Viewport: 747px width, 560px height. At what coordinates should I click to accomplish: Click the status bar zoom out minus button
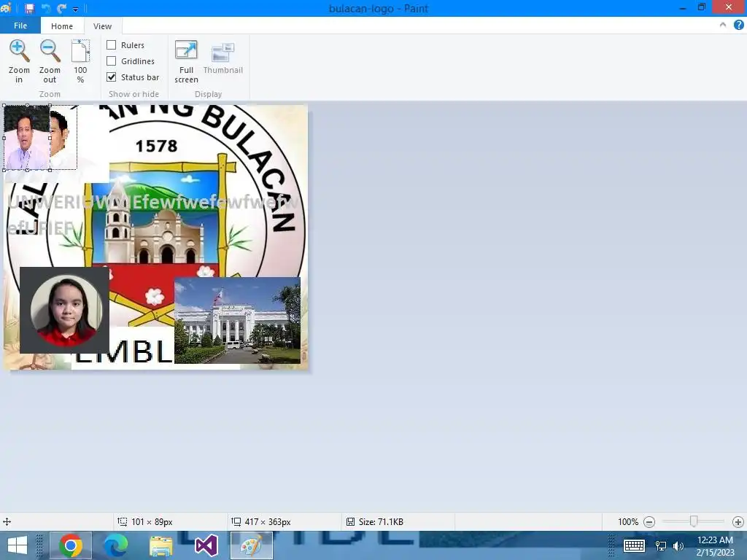pos(649,522)
